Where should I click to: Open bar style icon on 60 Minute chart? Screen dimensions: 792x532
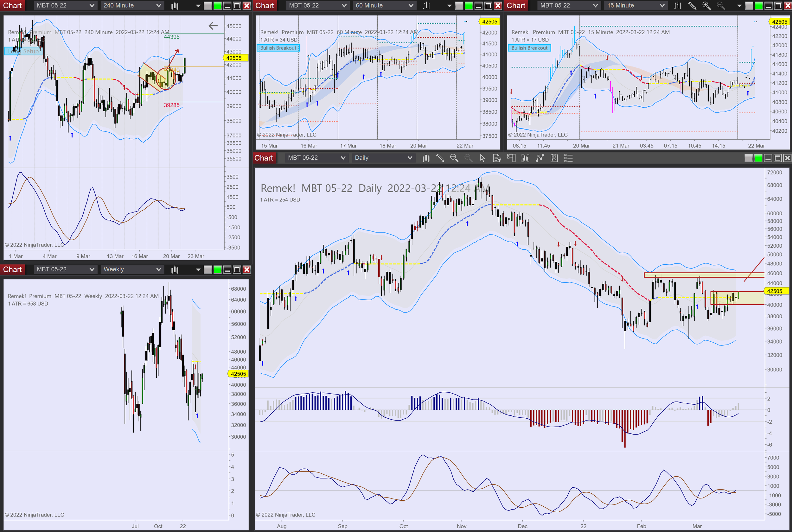coord(426,5)
